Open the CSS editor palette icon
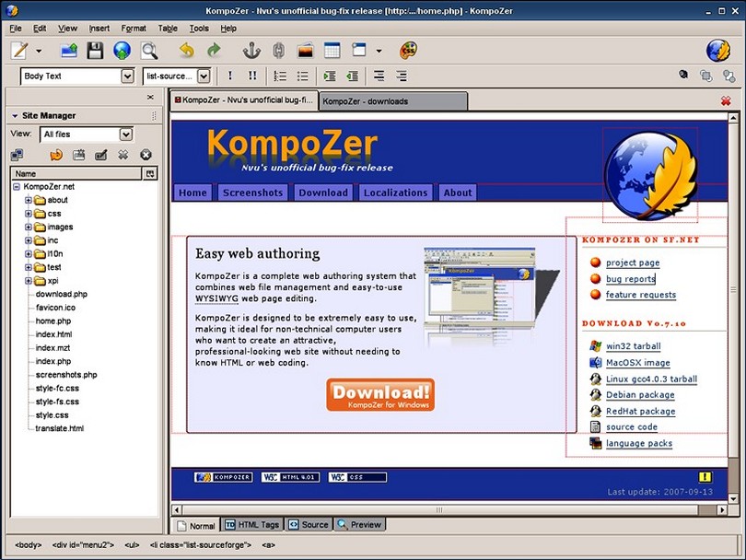Screen dimensions: 746x560 click(x=408, y=50)
